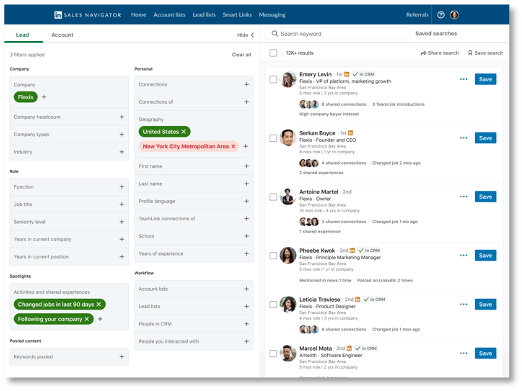
Task: Remove the United States geography filter
Action: [x=183, y=132]
